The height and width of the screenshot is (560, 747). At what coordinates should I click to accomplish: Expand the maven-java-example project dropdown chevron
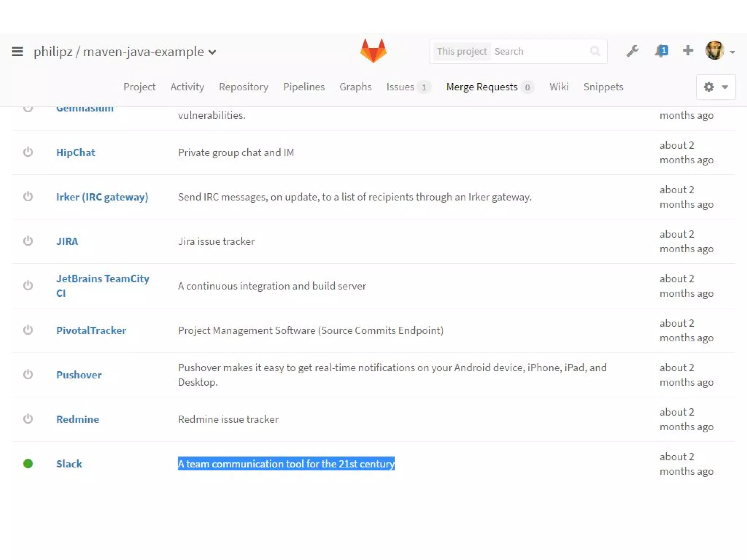(212, 52)
